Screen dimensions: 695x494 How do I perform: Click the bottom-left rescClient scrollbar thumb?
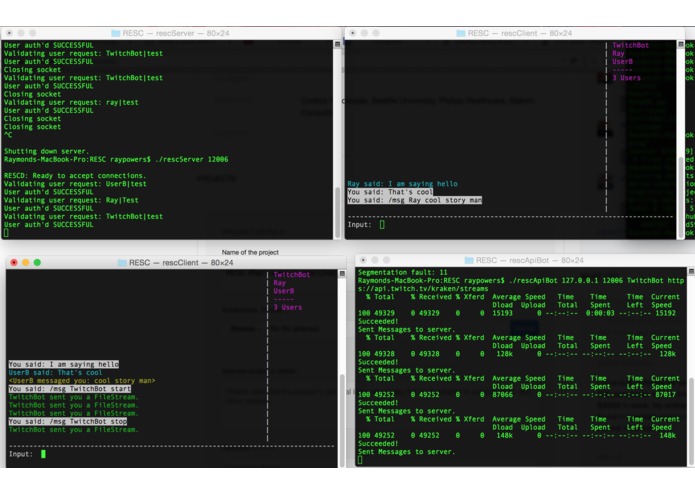[x=342, y=421]
